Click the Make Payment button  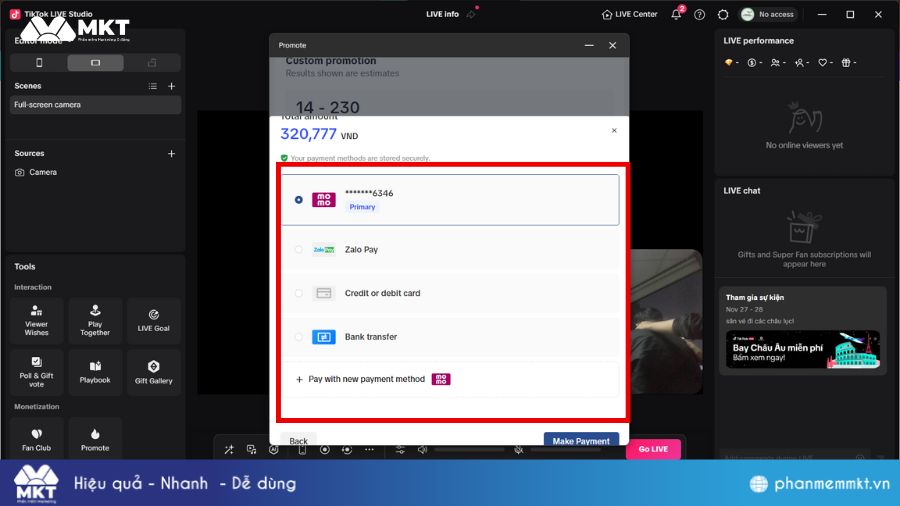tap(581, 441)
